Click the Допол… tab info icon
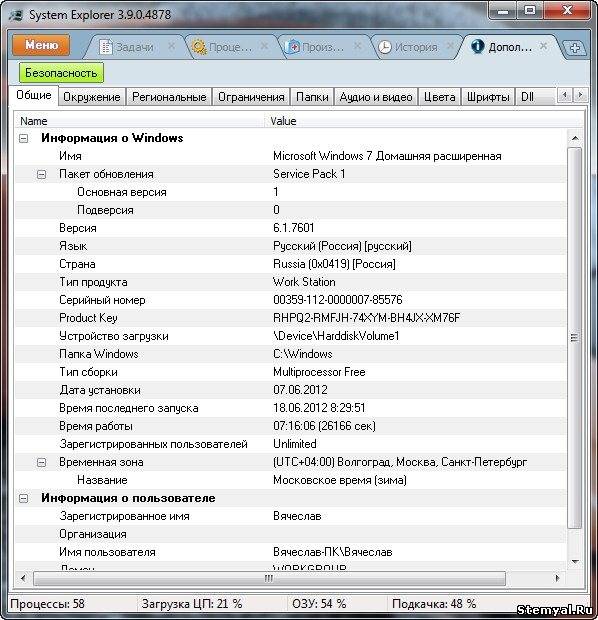This screenshot has width=598, height=620. pyautogui.click(x=477, y=46)
